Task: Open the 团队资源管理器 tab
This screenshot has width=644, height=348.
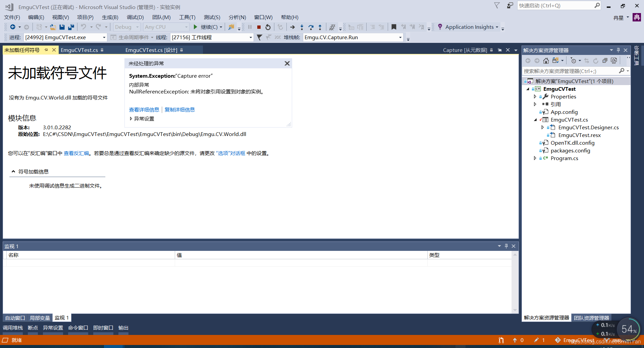Action: pos(591,318)
